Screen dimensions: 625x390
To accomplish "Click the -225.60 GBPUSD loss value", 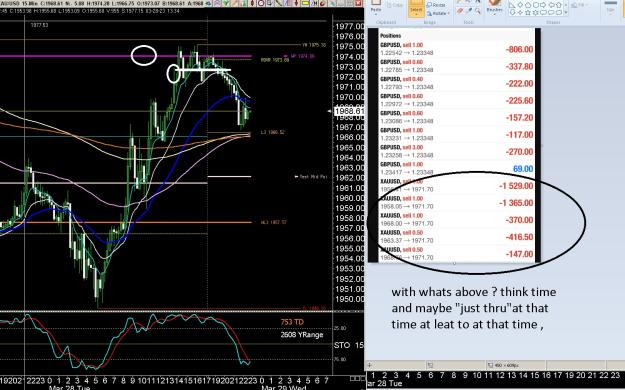I will pos(519,101).
